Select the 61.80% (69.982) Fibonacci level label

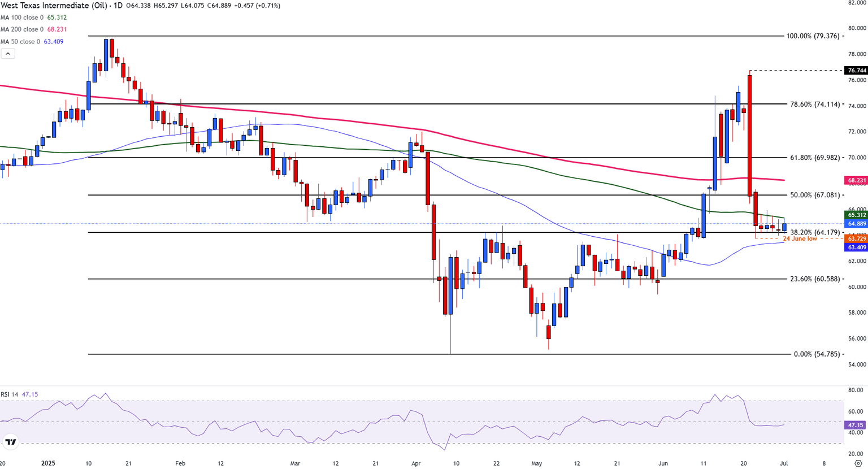[814, 158]
